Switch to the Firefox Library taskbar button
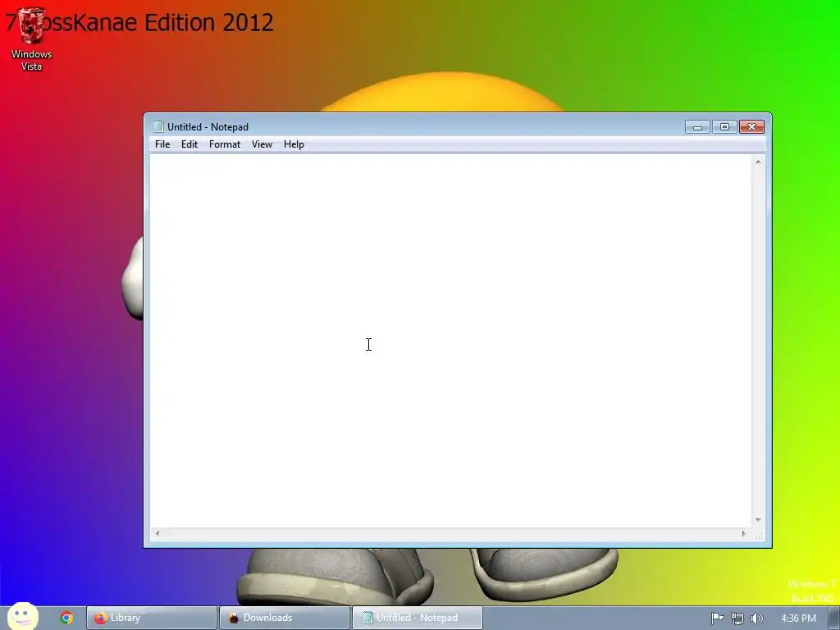The image size is (840, 630). click(x=152, y=618)
